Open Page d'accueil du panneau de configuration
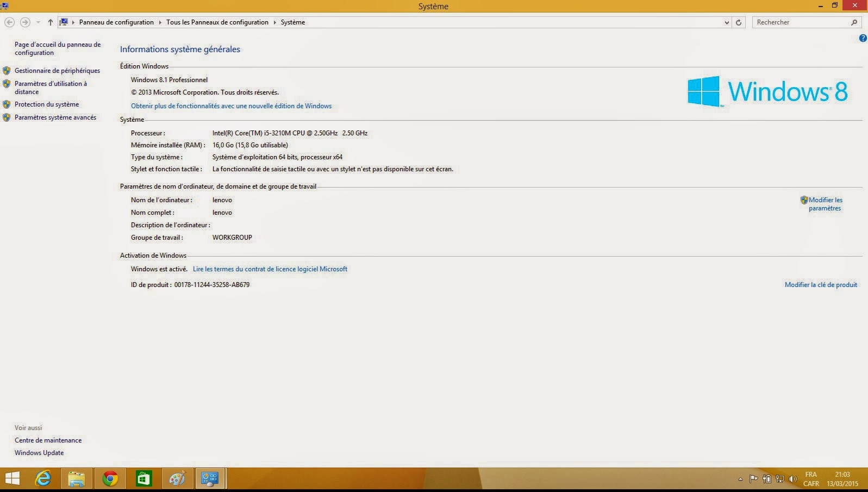The width and height of the screenshot is (868, 492). click(58, 48)
